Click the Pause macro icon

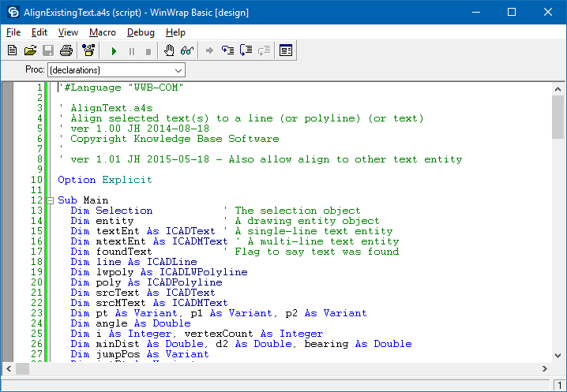coord(132,51)
